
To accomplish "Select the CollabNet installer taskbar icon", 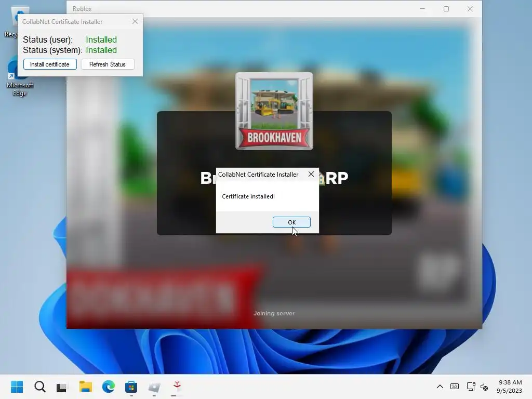I will point(177,387).
